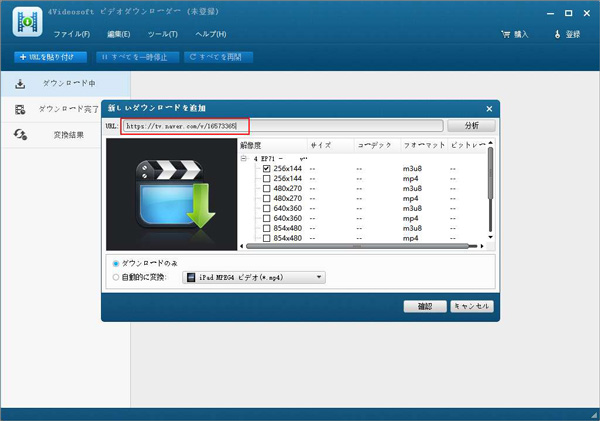This screenshot has width=600, height=421.
Task: Click the iPad format icon in dropdown
Action: click(191, 277)
